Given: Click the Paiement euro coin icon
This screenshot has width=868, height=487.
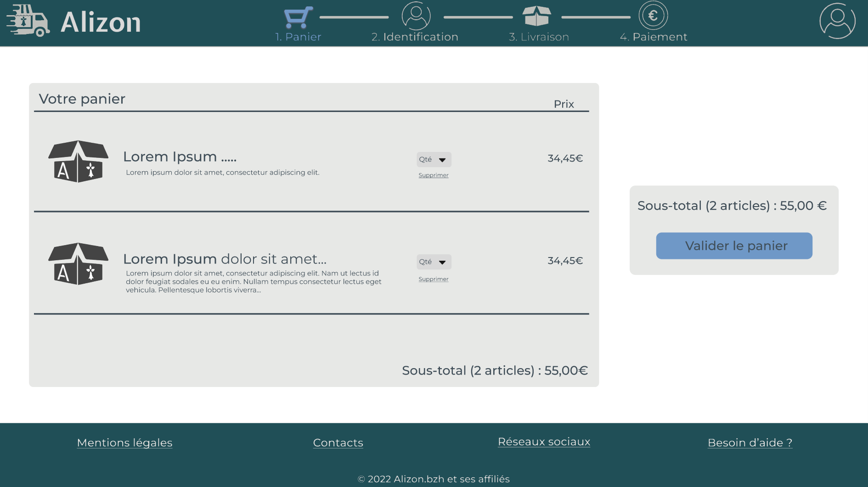Looking at the screenshot, I should [x=653, y=16].
